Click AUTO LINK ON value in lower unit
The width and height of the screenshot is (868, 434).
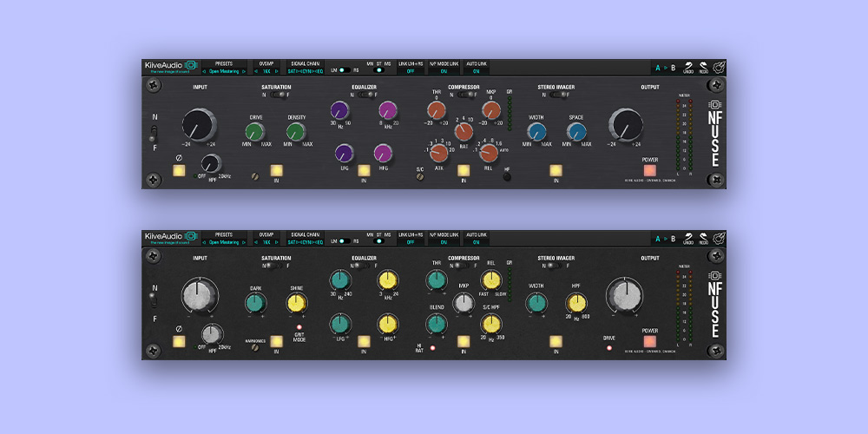point(476,242)
